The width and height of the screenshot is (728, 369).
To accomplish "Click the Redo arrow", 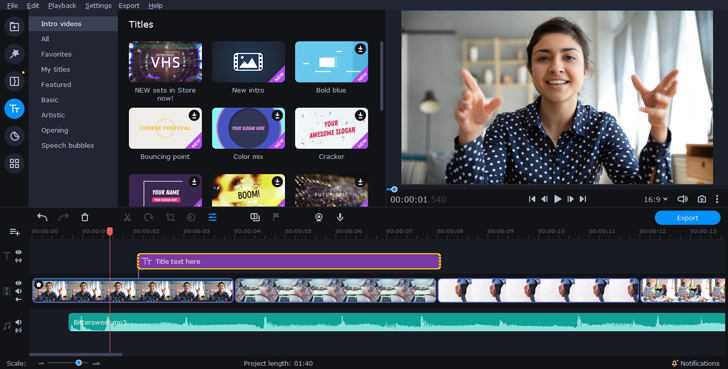I will pyautogui.click(x=64, y=217).
